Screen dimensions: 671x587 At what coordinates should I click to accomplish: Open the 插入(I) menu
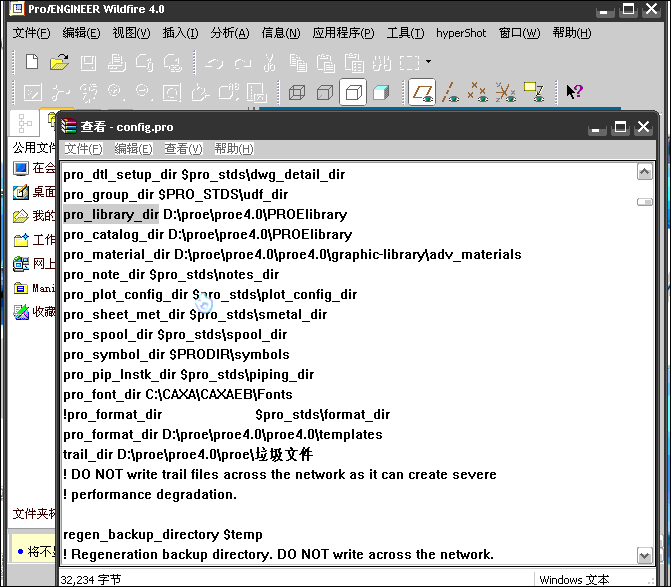pyautogui.click(x=180, y=33)
